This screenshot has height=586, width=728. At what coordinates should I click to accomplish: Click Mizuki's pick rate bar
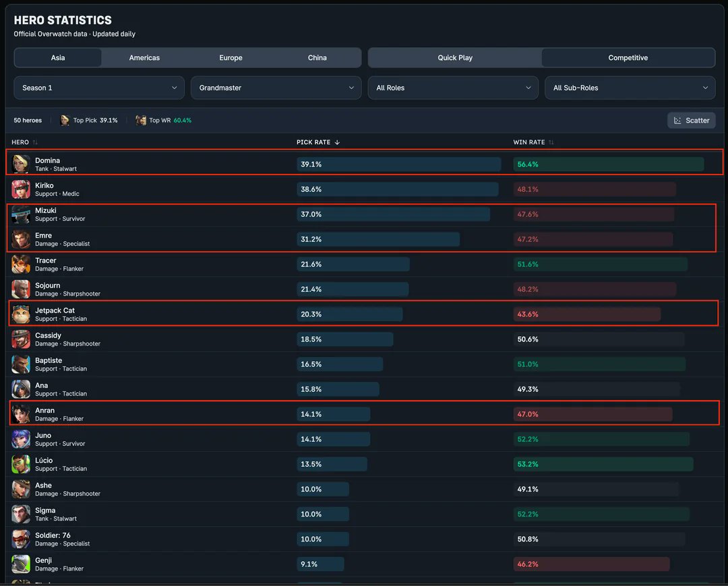pyautogui.click(x=394, y=214)
